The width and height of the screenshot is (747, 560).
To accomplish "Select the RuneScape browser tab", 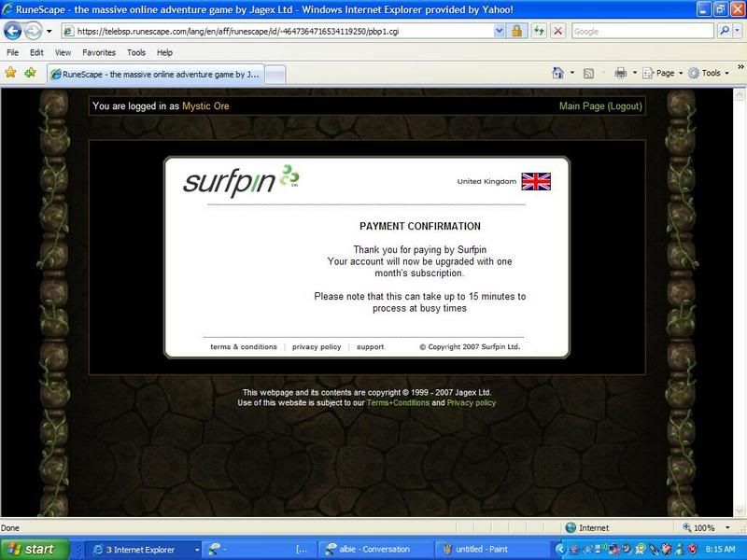I will click(x=156, y=75).
